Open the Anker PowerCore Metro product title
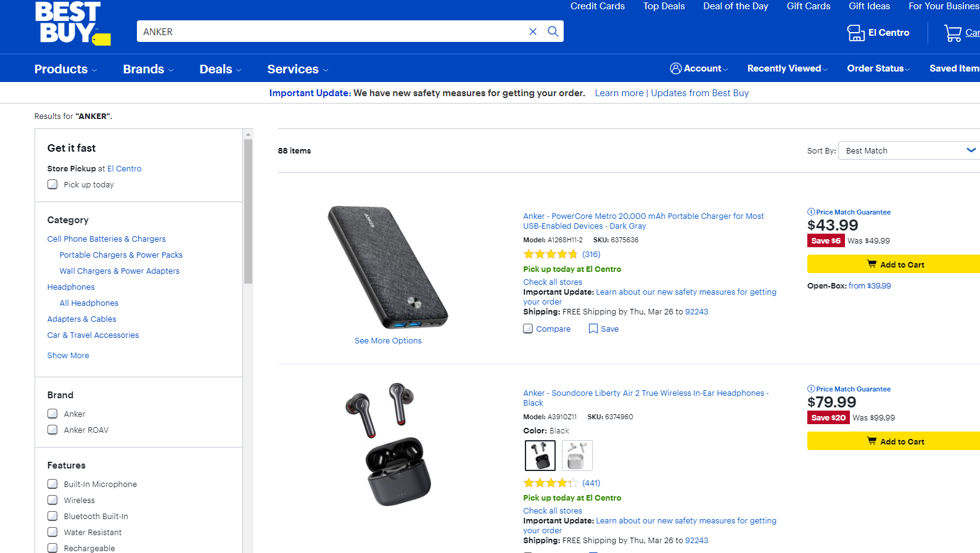 click(x=643, y=221)
